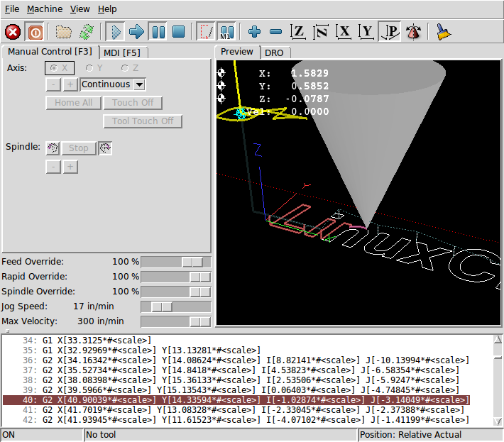Select the Y axis radio button
Screen dimensions: 504x442
coord(94,68)
